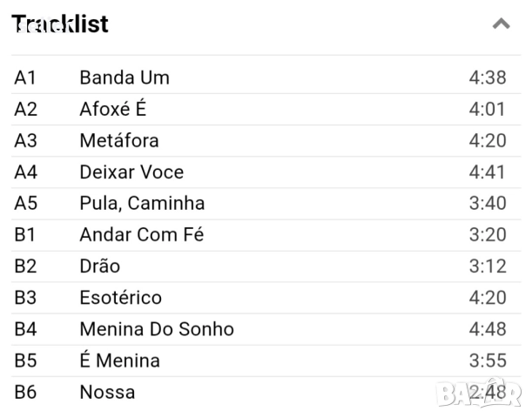
Task: Click the Tracklist heading
Action: point(60,24)
